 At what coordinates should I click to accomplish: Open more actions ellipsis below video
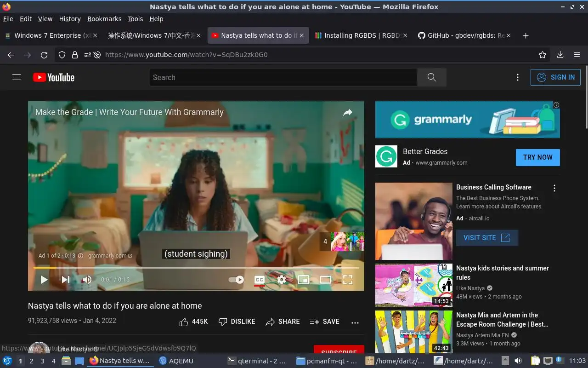(x=355, y=322)
